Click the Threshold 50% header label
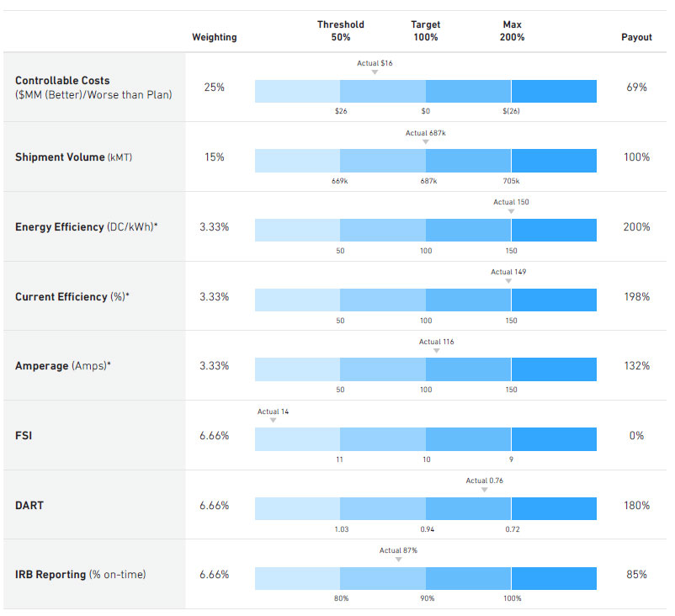The image size is (675, 616). [341, 31]
